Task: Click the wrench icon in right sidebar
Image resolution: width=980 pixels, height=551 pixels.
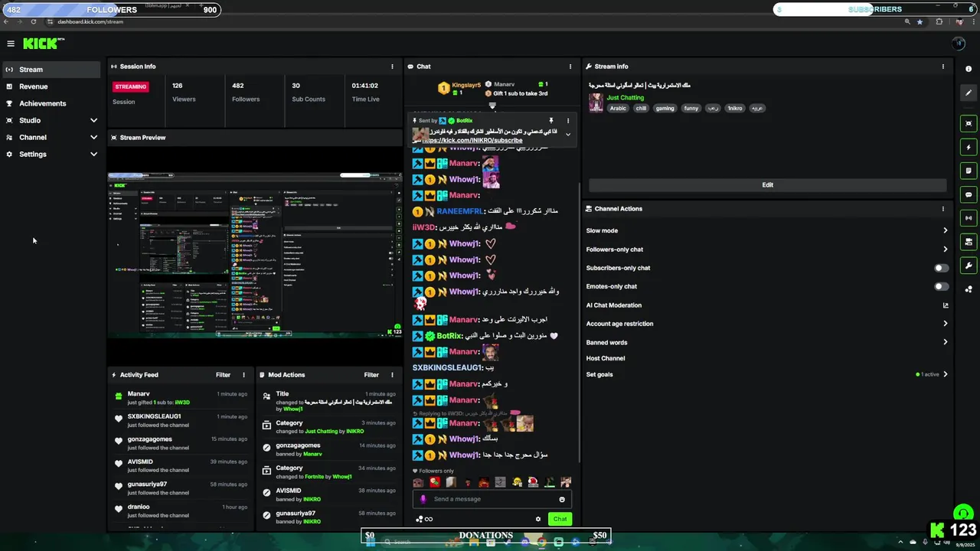Action: click(x=969, y=266)
